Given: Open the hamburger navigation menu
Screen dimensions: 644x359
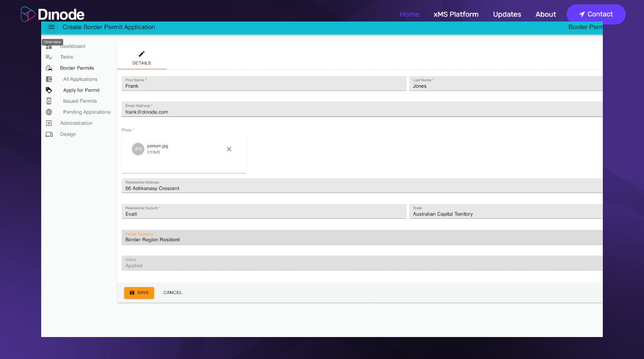Looking at the screenshot, I should click(x=51, y=27).
